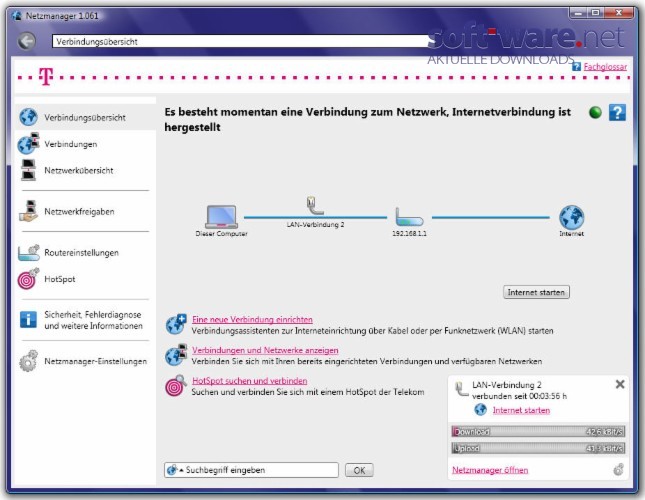The image size is (645, 500).
Task: Click the Netzwerkübersicht computers icon
Action: (28, 170)
